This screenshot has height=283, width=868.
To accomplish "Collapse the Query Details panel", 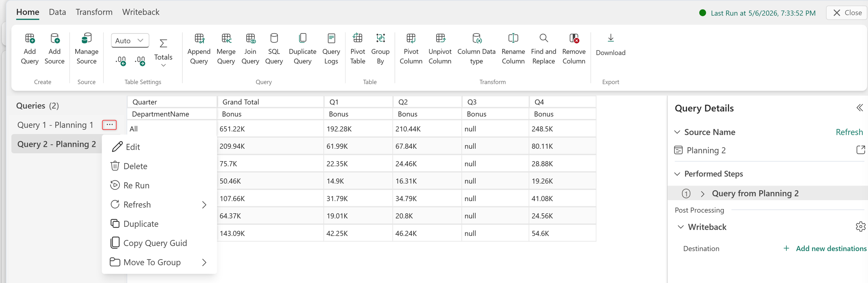I will click(x=860, y=108).
